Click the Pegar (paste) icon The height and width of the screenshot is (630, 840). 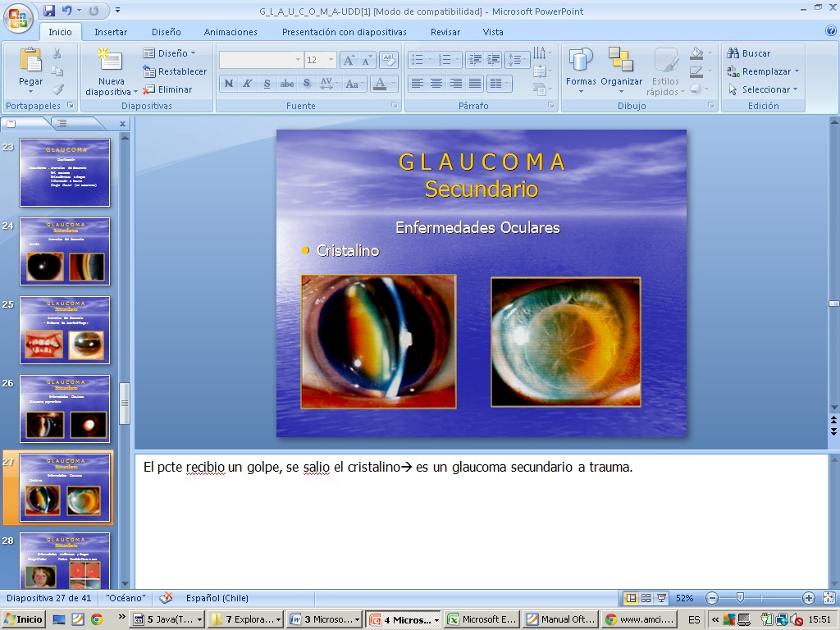(x=30, y=61)
